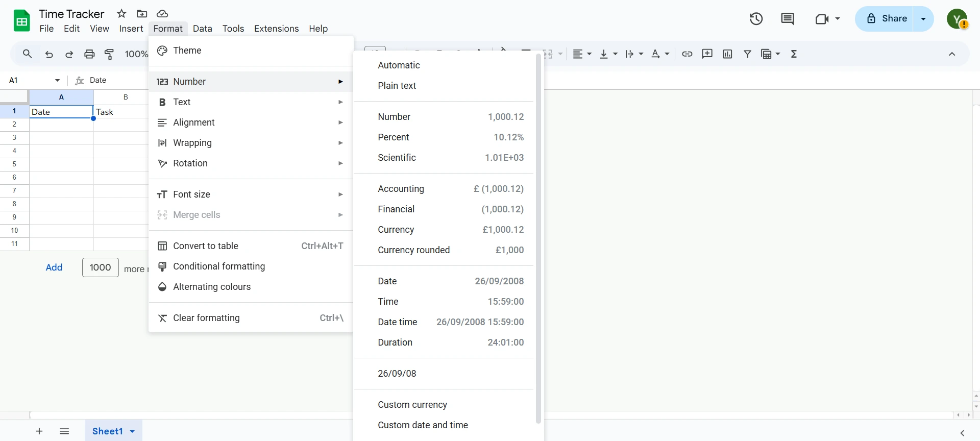This screenshot has height=441, width=980.
Task: Redo the last action
Action: pyautogui.click(x=69, y=54)
